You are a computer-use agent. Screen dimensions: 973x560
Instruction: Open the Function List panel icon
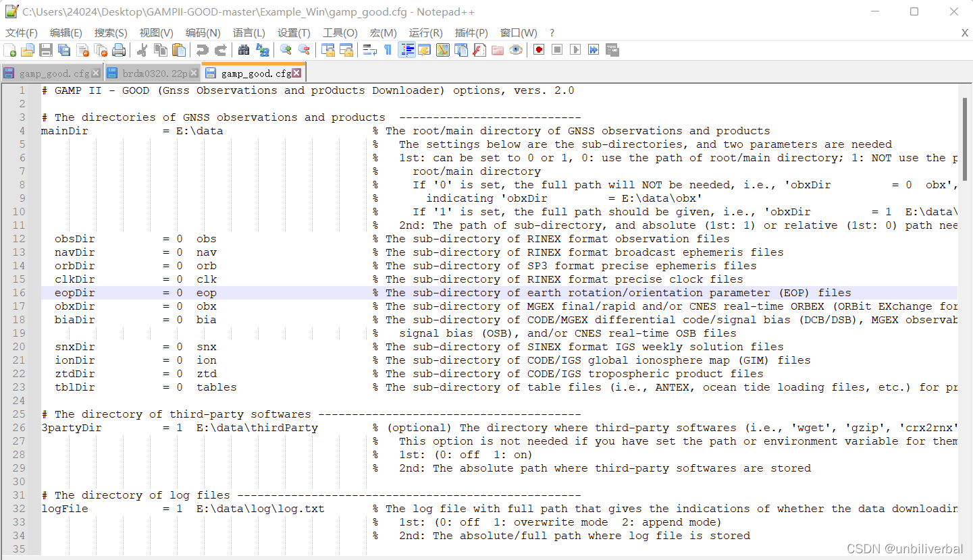click(x=479, y=50)
